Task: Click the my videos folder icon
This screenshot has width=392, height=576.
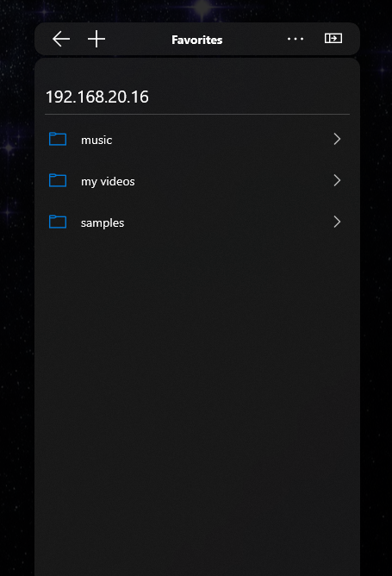Action: [x=58, y=181]
